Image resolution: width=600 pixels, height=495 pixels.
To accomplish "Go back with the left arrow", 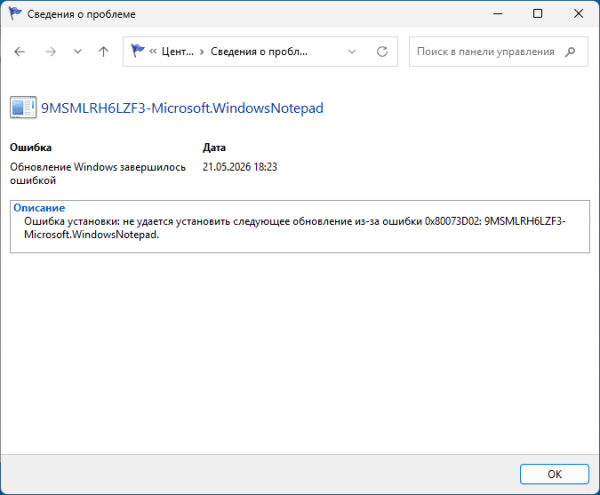I will coord(19,51).
